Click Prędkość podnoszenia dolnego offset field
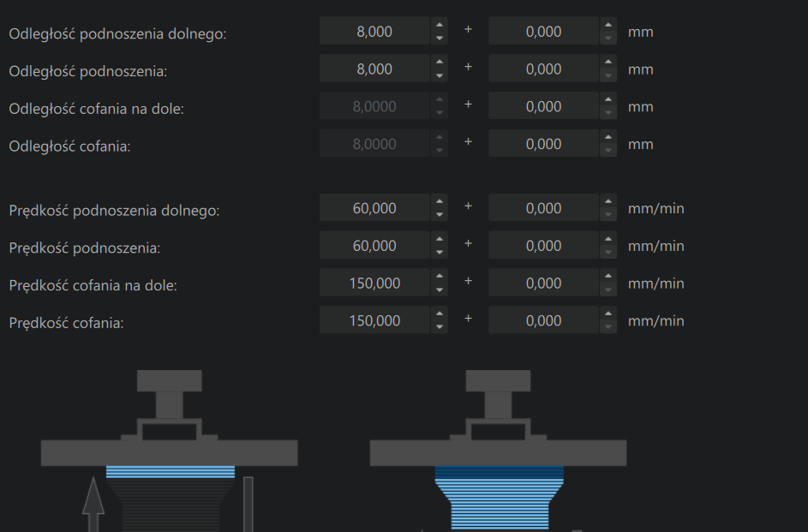808x532 pixels. (543, 207)
